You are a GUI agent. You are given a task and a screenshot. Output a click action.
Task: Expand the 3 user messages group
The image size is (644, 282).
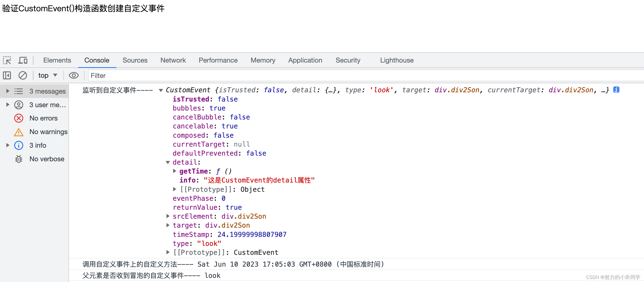coord(8,105)
